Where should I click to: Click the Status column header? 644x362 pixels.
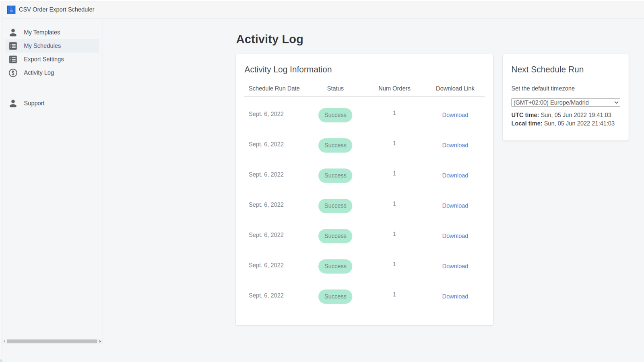pyautogui.click(x=335, y=88)
